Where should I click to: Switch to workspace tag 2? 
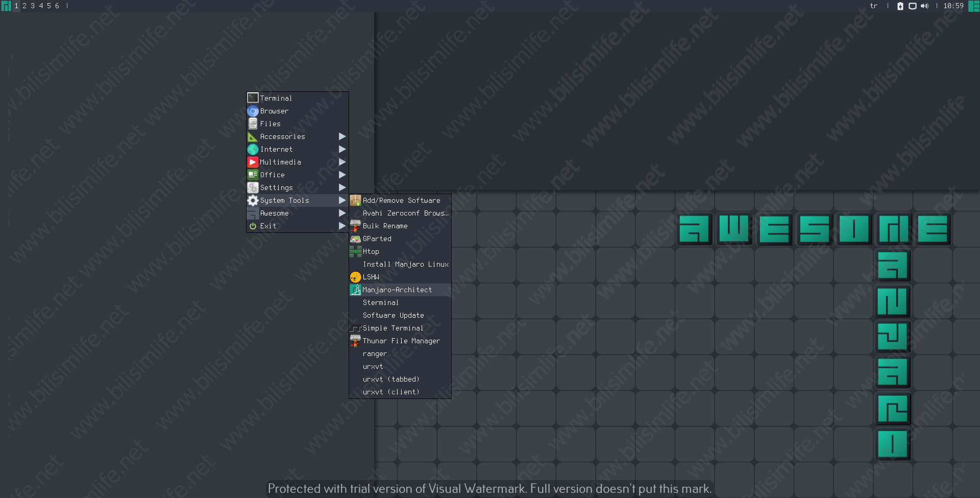pyautogui.click(x=24, y=6)
